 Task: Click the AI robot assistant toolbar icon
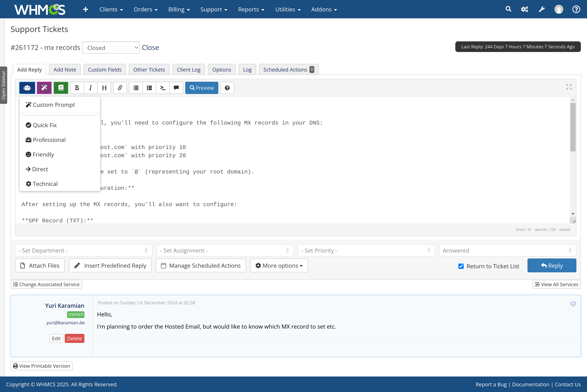[x=27, y=88]
